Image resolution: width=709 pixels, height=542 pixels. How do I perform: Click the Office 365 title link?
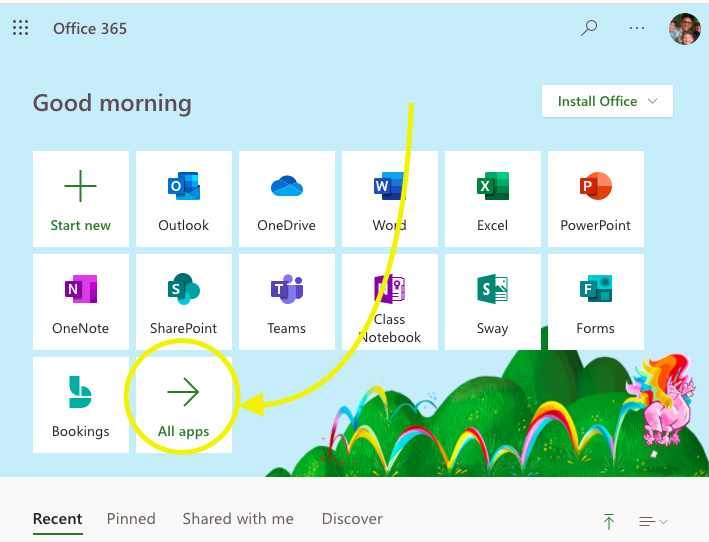tap(90, 28)
